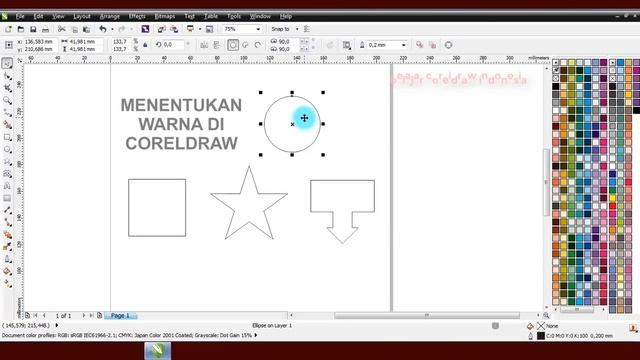Select the Interactive Fill tool in the toolbox
The image size is (640, 360).
(x=7, y=284)
